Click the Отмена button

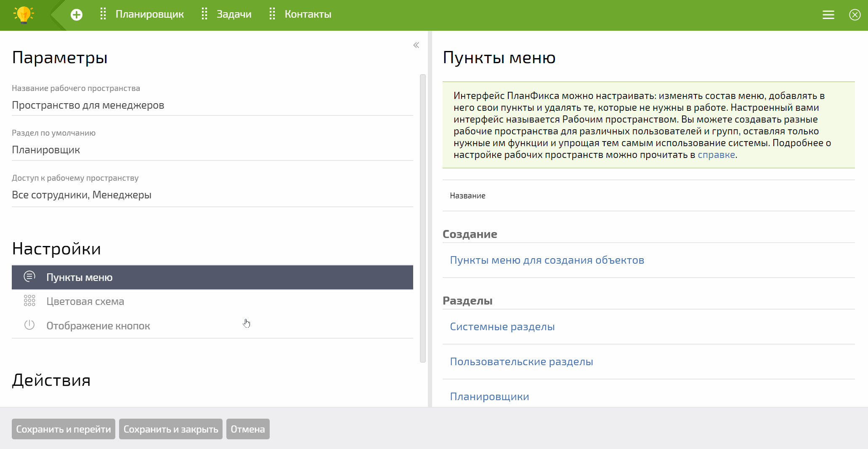pos(248,429)
